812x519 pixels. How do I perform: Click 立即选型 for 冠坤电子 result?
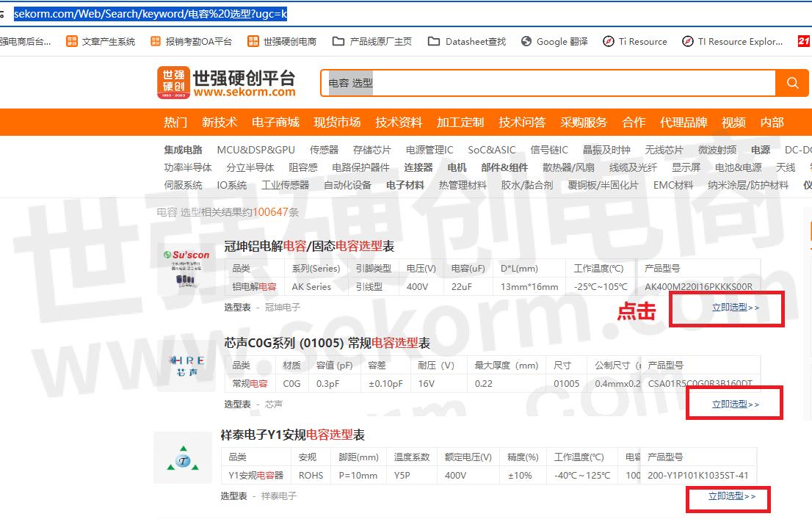tap(736, 308)
